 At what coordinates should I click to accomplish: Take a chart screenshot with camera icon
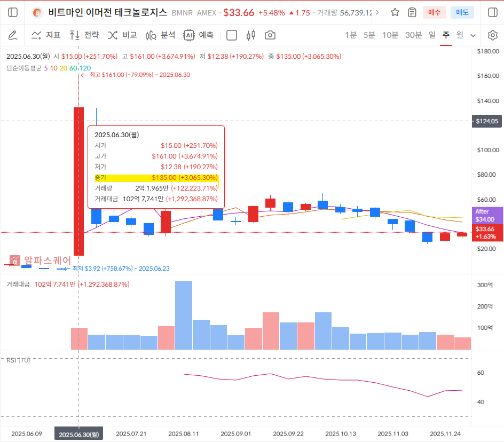click(x=270, y=35)
